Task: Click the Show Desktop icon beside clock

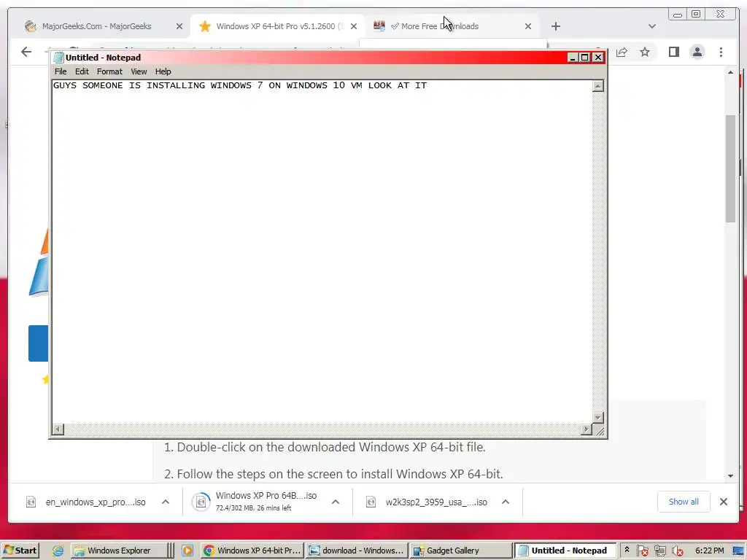Action: coord(738,551)
